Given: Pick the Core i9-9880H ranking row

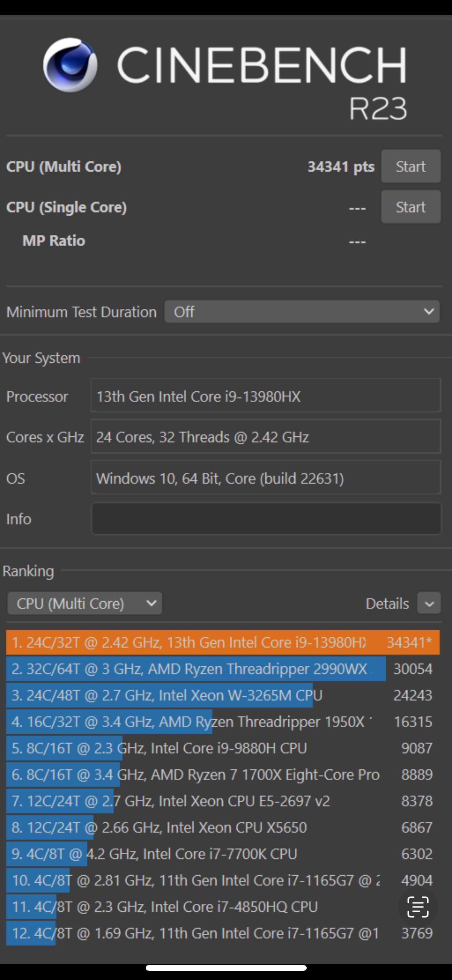Looking at the screenshot, I should tap(223, 748).
